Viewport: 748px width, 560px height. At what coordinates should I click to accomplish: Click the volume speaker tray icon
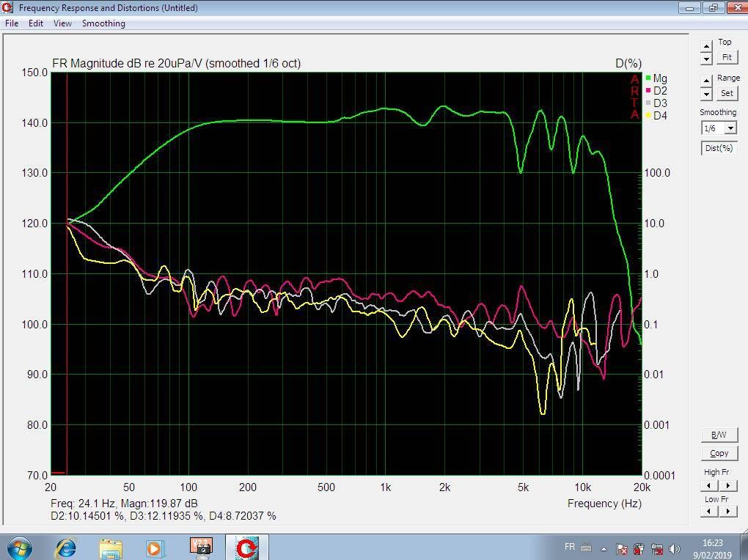pyautogui.click(x=675, y=548)
